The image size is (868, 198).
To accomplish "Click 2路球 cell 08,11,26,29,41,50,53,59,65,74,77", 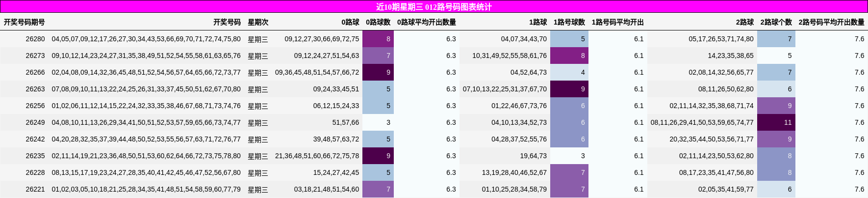I will 702,122.
